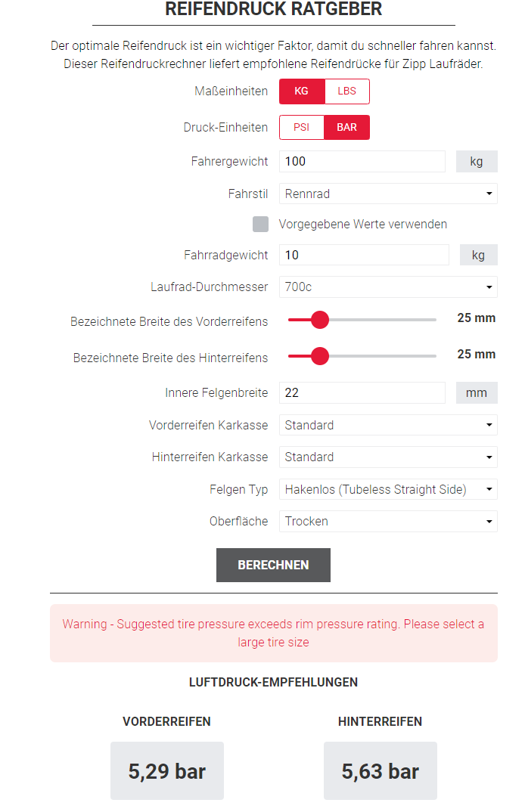
Task: Open the Oberfläche dropdown
Action: (x=388, y=521)
